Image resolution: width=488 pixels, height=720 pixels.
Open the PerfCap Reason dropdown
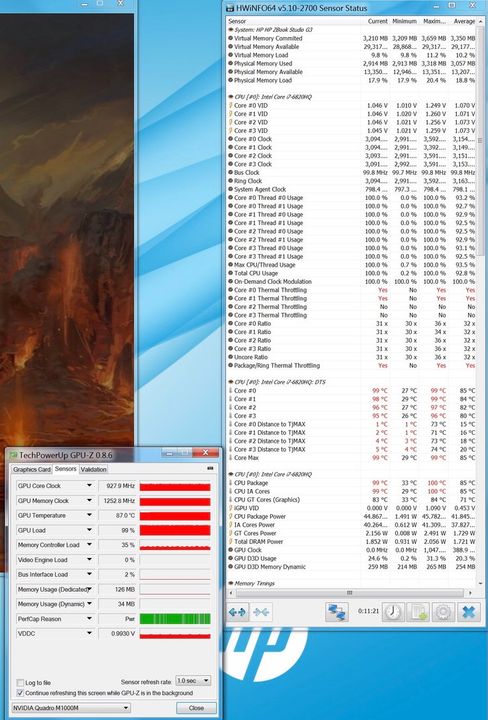pyautogui.click(x=90, y=619)
